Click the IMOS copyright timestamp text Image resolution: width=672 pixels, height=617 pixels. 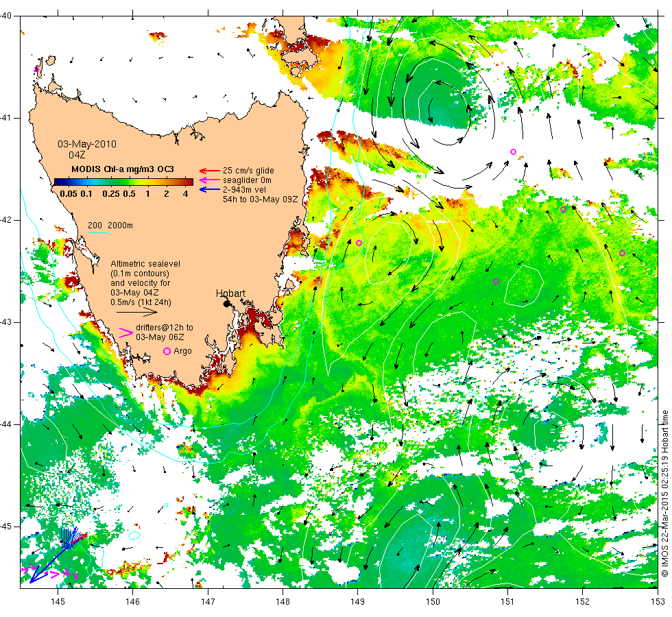[664, 493]
